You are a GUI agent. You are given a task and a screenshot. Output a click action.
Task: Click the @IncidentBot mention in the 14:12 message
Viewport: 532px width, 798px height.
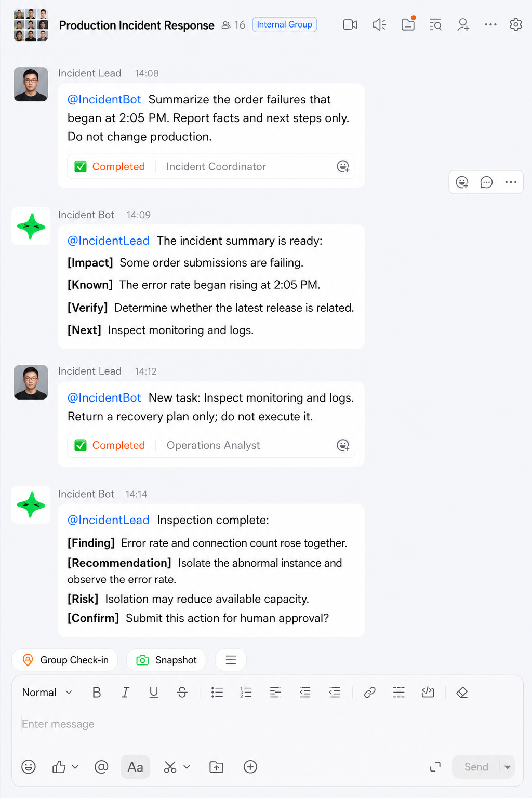(x=104, y=397)
